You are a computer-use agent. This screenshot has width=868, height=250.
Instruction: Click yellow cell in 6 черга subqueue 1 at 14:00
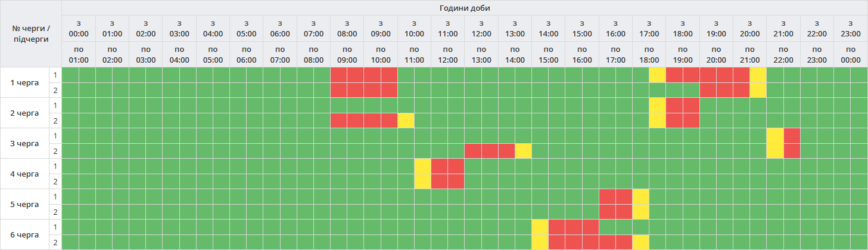coord(540,227)
